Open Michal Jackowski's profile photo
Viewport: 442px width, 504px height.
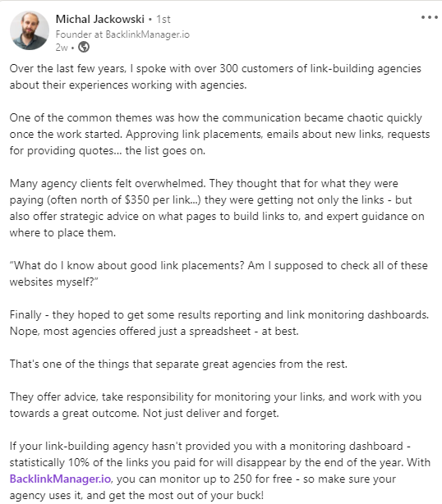point(30,30)
